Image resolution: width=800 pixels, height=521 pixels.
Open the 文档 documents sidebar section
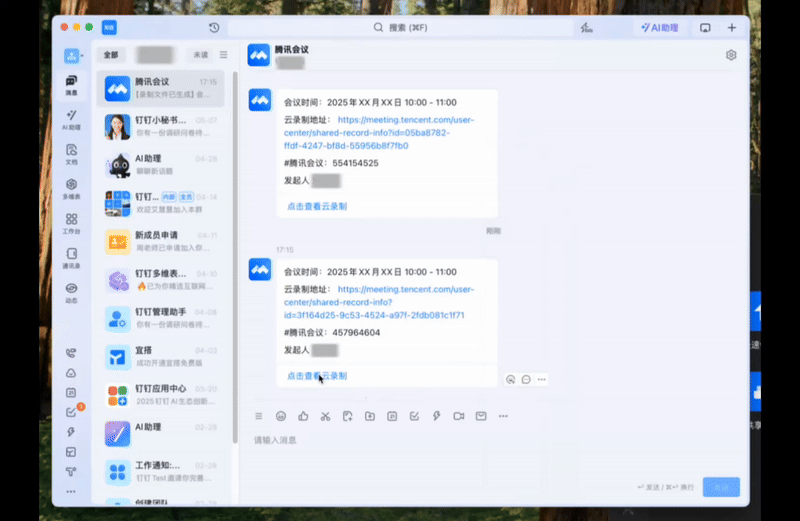click(x=71, y=154)
